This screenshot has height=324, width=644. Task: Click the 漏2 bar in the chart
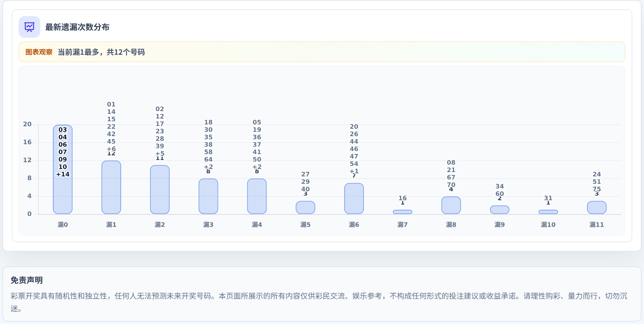point(160,189)
